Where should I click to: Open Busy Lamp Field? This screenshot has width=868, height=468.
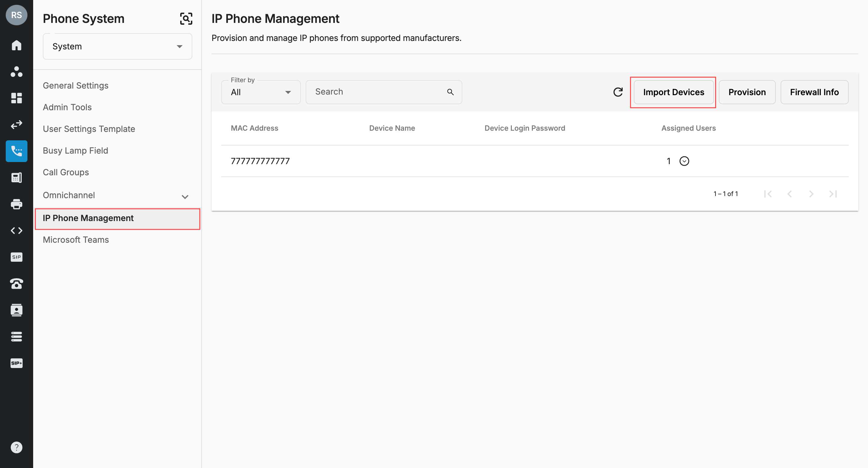point(75,151)
